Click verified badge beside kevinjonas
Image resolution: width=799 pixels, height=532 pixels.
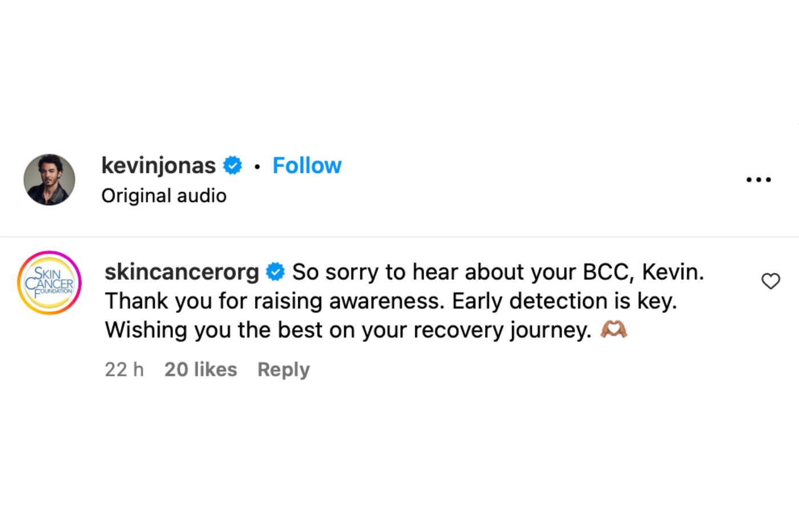(x=232, y=165)
